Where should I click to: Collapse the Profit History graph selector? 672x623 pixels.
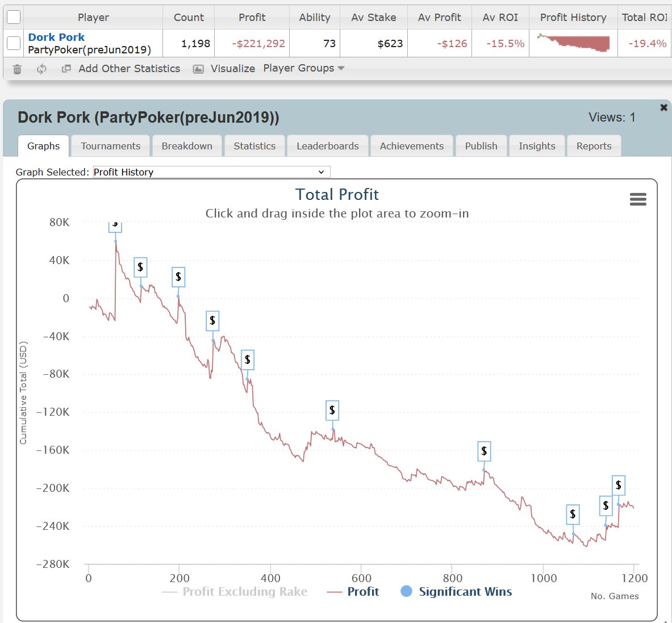point(319,172)
